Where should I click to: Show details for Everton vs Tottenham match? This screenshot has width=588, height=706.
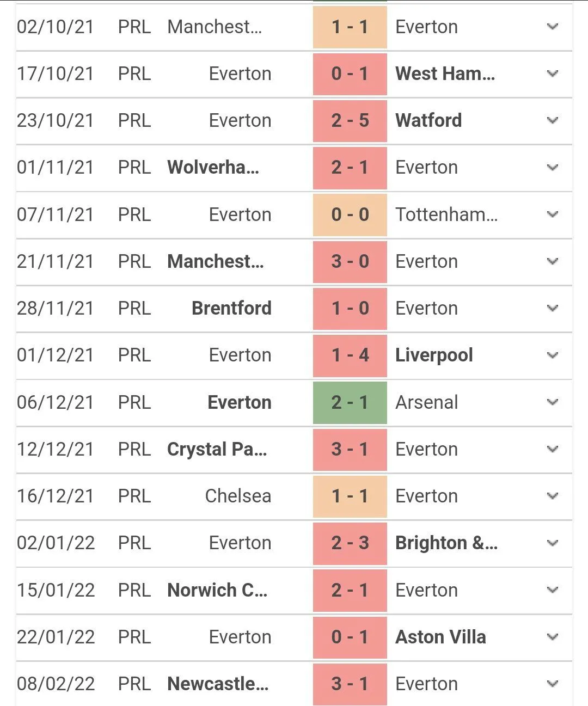coord(553,214)
